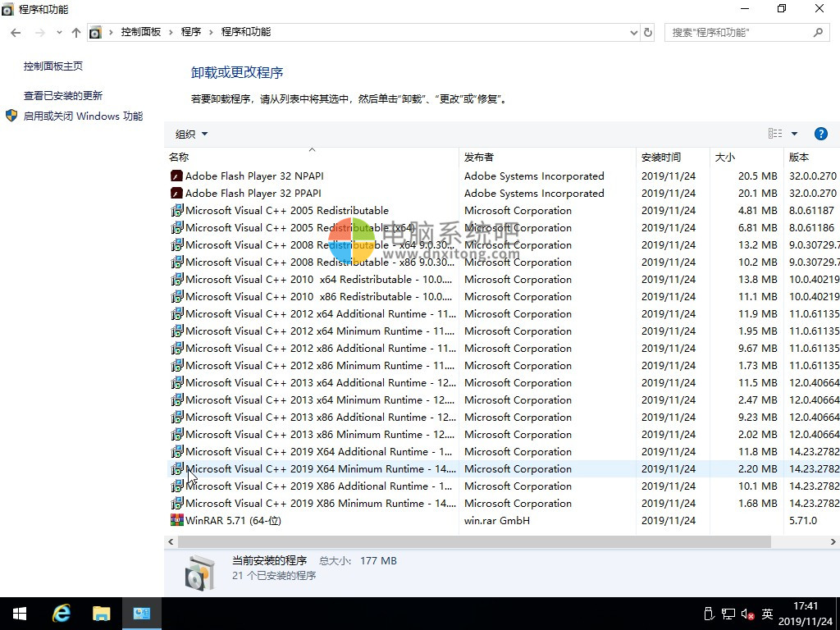Image resolution: width=840 pixels, height=630 pixels.
Task: Click the Adobe Flash Player 32 NPAPI icon
Action: pos(177,176)
